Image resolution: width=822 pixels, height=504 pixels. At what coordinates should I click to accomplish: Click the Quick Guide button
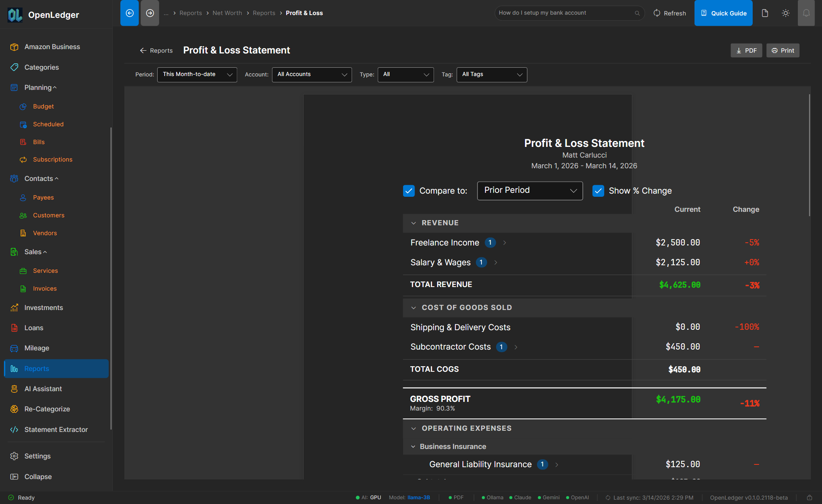[x=723, y=13]
